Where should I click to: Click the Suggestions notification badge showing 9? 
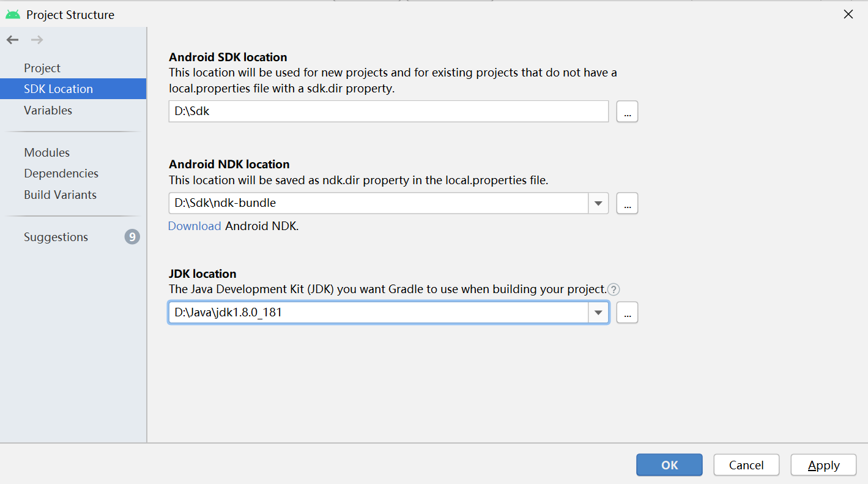click(132, 237)
